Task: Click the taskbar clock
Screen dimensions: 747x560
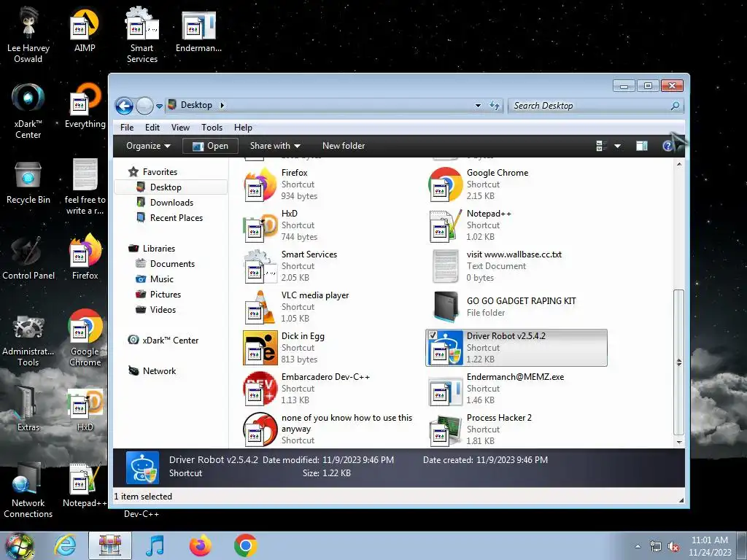Action: click(x=709, y=546)
